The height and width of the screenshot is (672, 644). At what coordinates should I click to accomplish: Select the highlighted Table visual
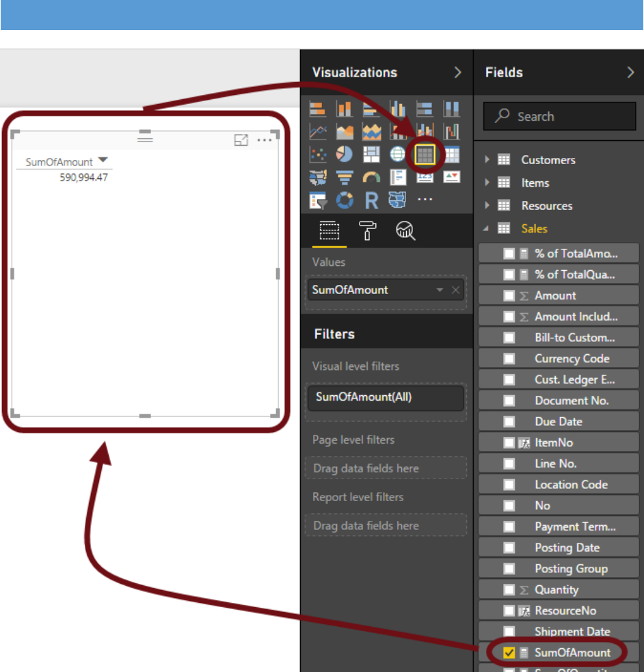point(425,154)
